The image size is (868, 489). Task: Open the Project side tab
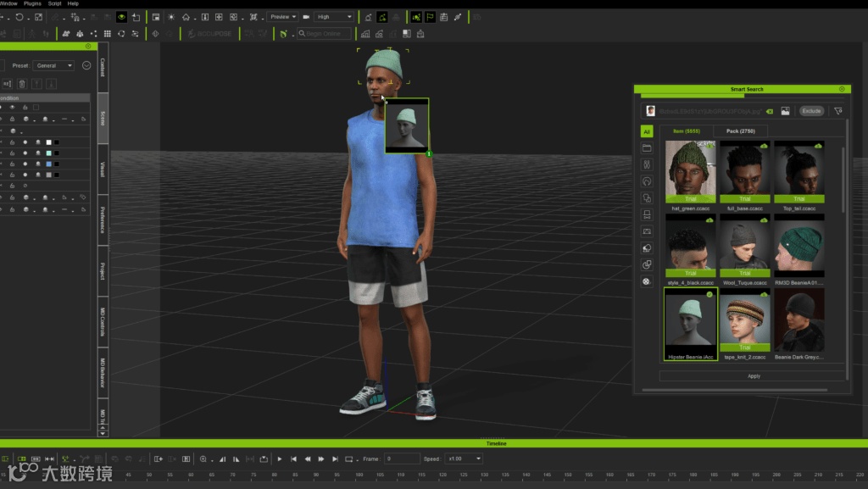tap(103, 271)
